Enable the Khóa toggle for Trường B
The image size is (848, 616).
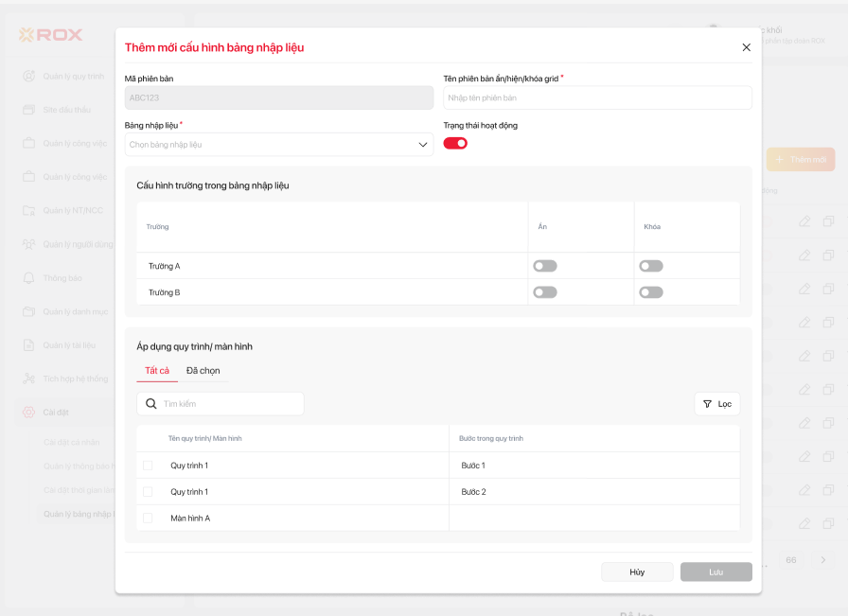651,292
